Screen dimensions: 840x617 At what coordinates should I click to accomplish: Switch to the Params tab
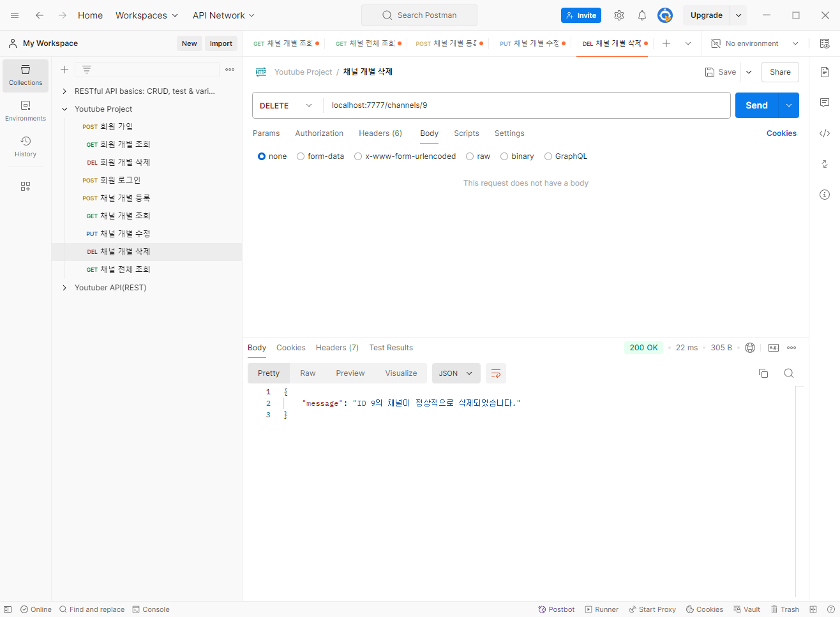266,133
